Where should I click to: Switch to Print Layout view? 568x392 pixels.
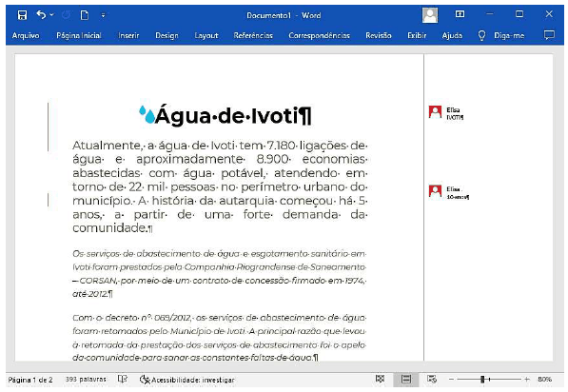pyautogui.click(x=406, y=379)
